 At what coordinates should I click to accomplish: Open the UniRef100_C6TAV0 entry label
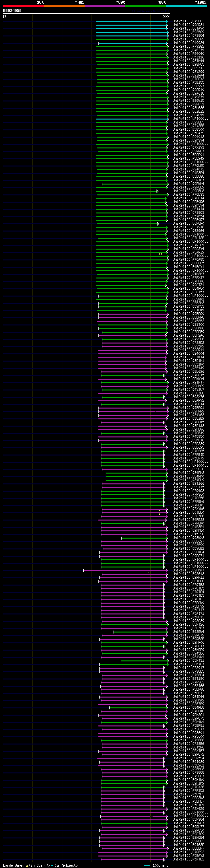tap(188, 28)
